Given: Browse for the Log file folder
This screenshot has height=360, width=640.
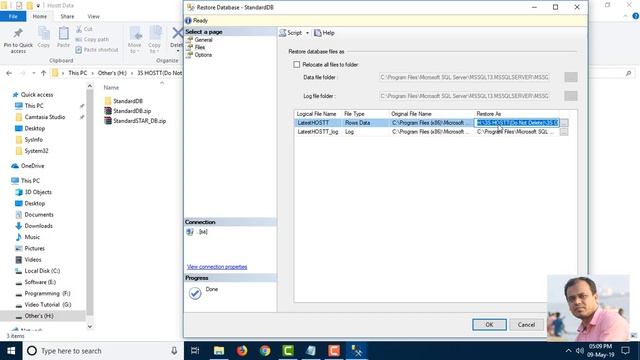Looking at the screenshot, I should (571, 96).
